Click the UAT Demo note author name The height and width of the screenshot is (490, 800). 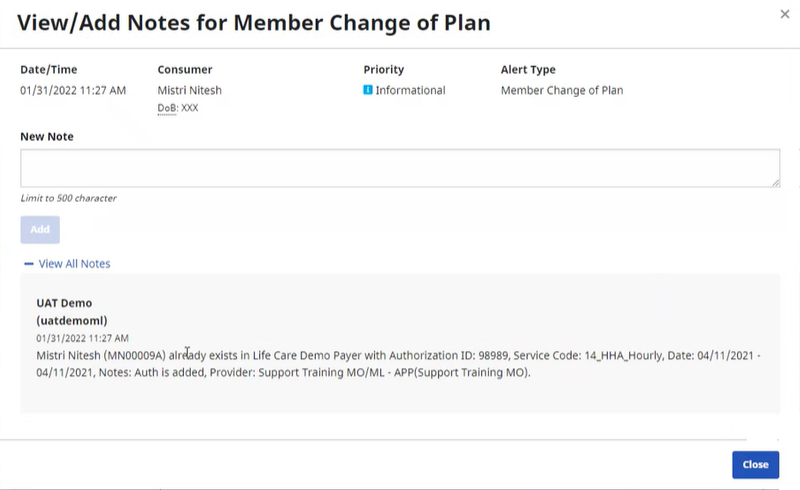coord(64,303)
